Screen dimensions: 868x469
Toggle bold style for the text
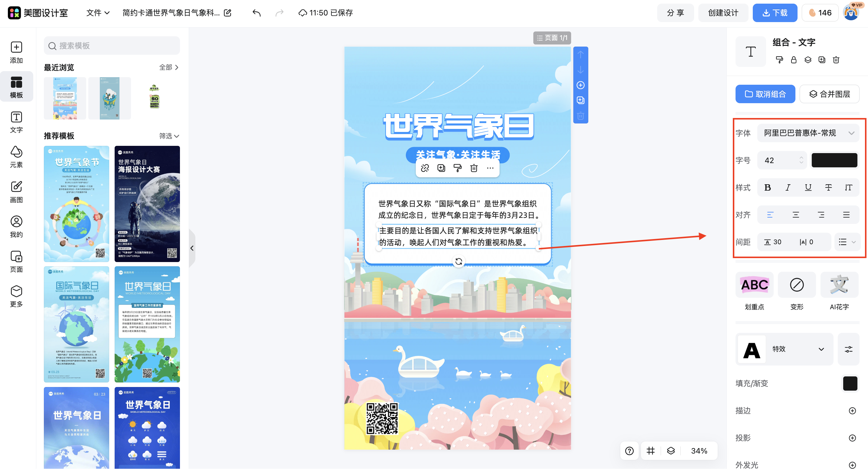pyautogui.click(x=768, y=188)
